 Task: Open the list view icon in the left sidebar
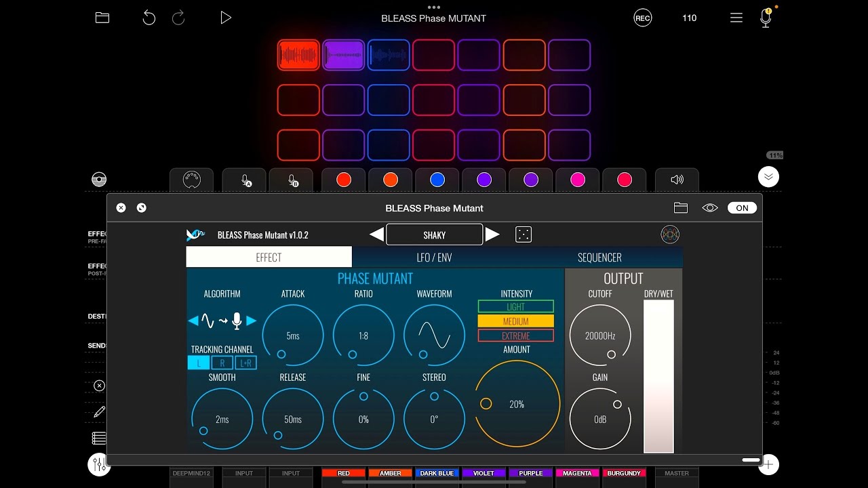99,439
